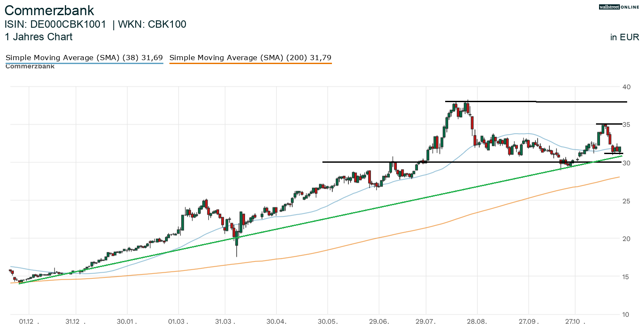Click the date axis label 30.04.
The height and width of the screenshot is (325, 644).
point(277,322)
